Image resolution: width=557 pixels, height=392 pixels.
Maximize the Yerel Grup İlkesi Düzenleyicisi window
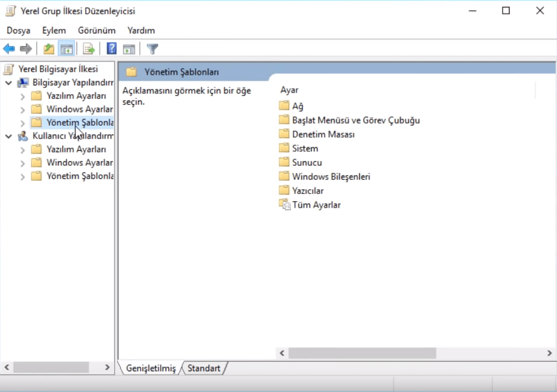[506, 11]
